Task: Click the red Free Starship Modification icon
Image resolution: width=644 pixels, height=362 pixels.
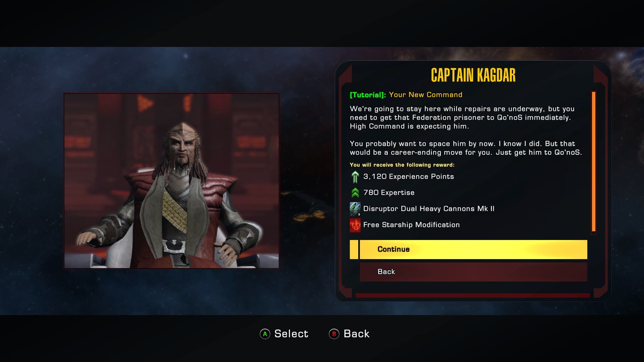Action: coord(355,225)
